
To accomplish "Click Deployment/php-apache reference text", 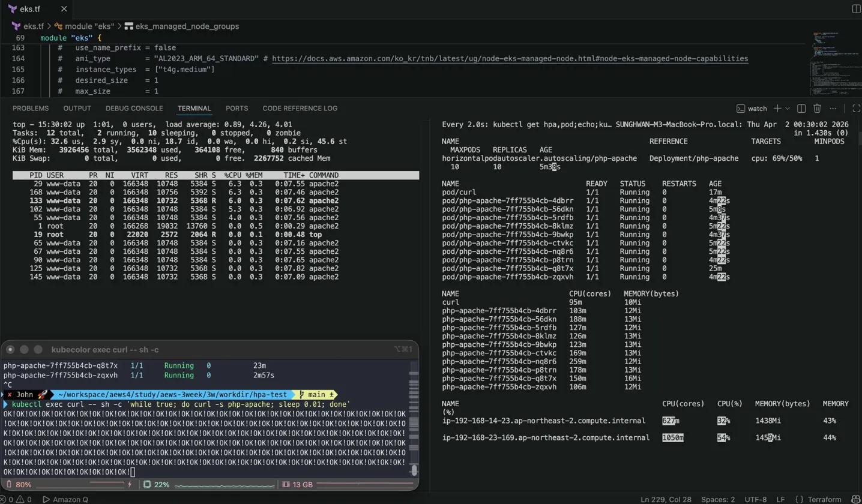I will tap(694, 158).
